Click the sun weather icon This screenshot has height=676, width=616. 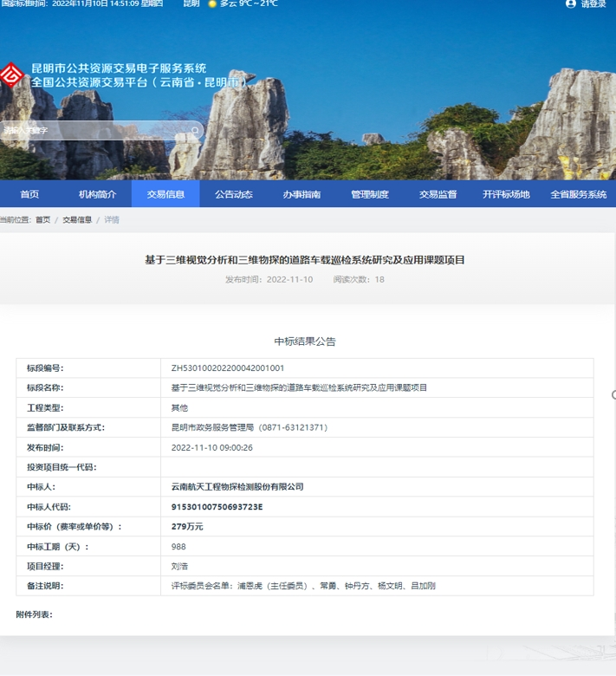tap(212, 4)
